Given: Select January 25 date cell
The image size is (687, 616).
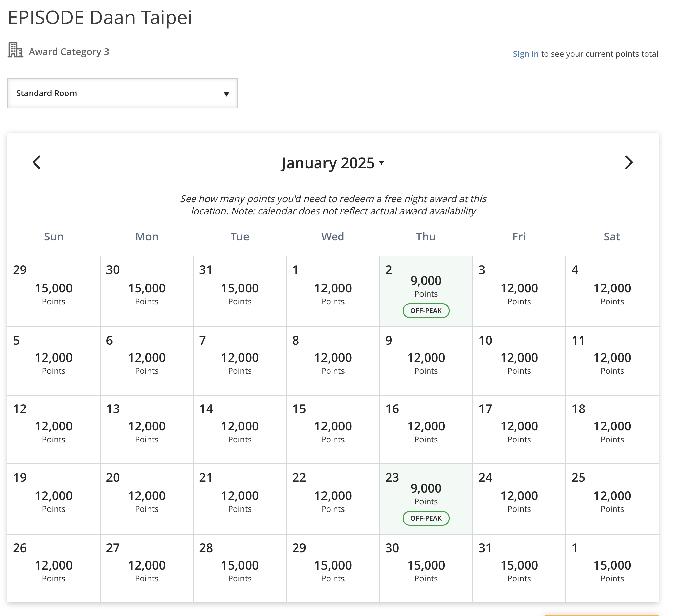Looking at the screenshot, I should [612, 499].
